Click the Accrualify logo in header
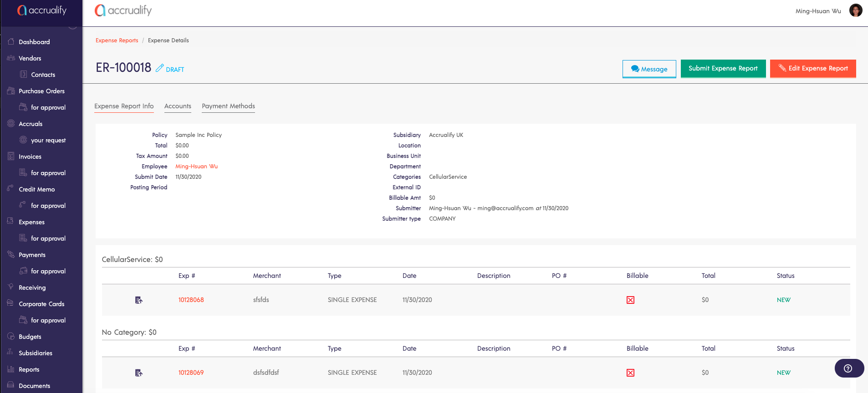 [x=123, y=10]
